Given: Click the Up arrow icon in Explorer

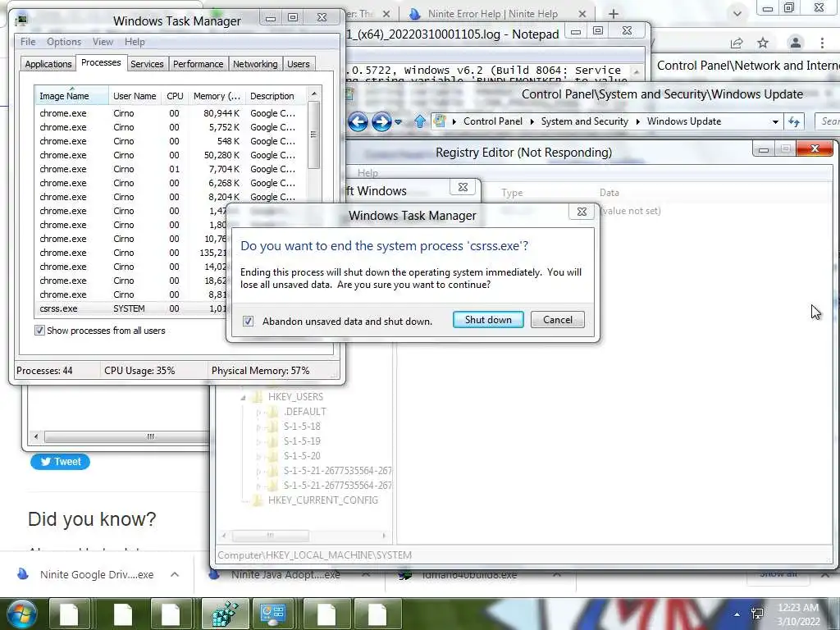Looking at the screenshot, I should [419, 121].
